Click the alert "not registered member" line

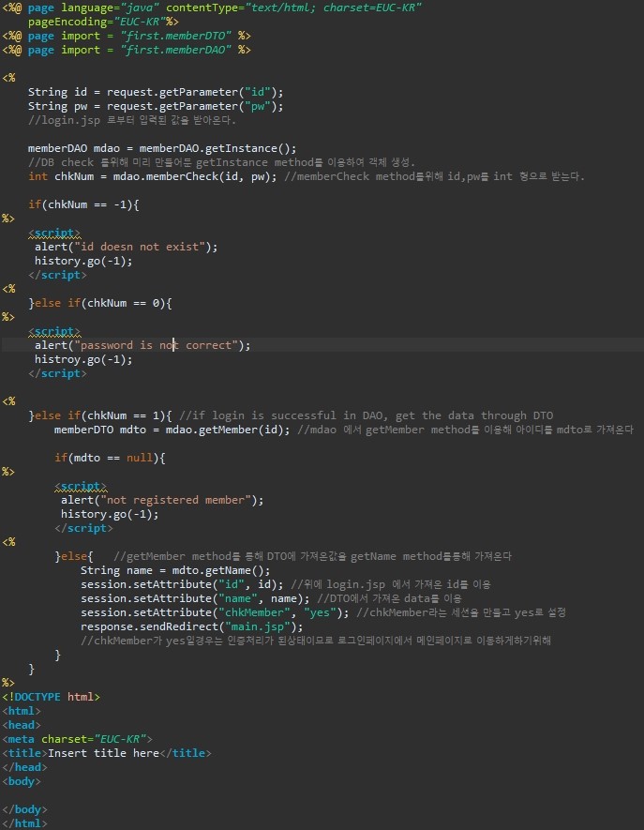click(x=162, y=500)
